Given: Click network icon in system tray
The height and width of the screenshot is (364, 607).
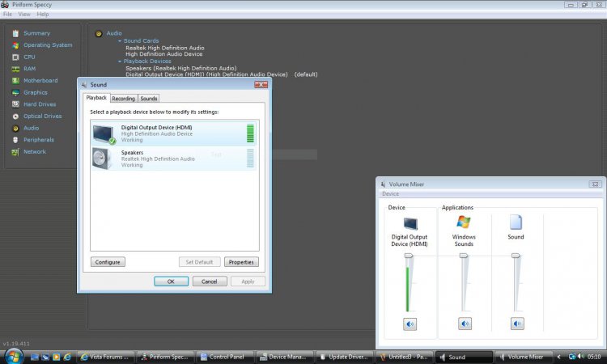Looking at the screenshot, I should click(571, 356).
